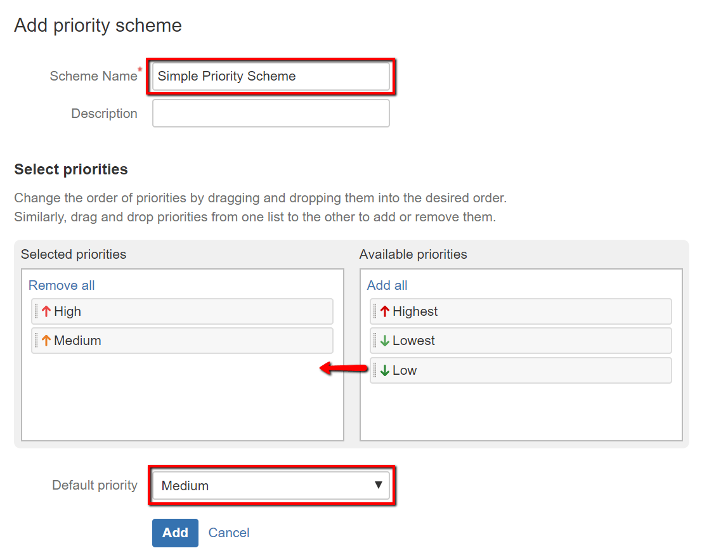Expand the Default priority selector to change it
The width and height of the screenshot is (728, 560).
[x=271, y=485]
